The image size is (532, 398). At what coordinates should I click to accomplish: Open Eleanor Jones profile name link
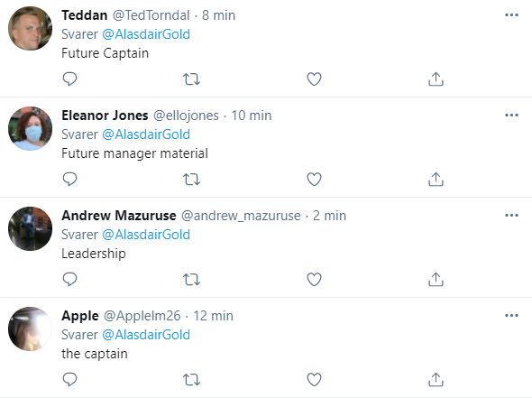pyautogui.click(x=105, y=116)
